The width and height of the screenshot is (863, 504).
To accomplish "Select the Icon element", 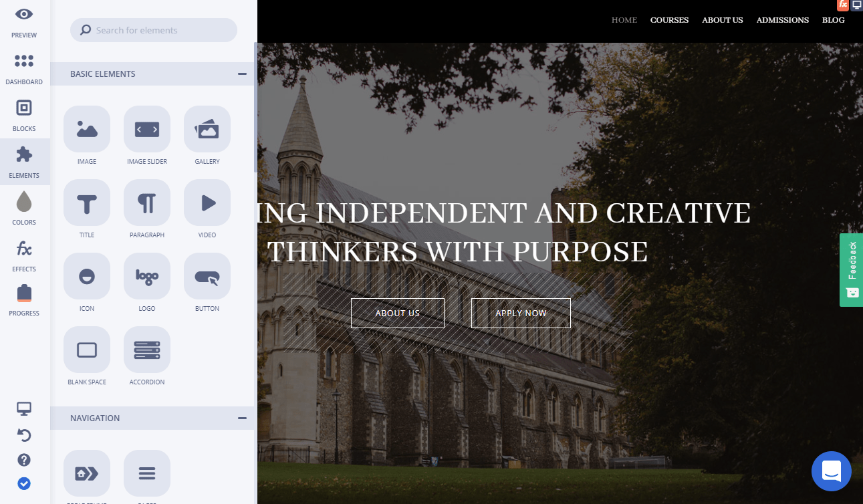I will pos(87,276).
